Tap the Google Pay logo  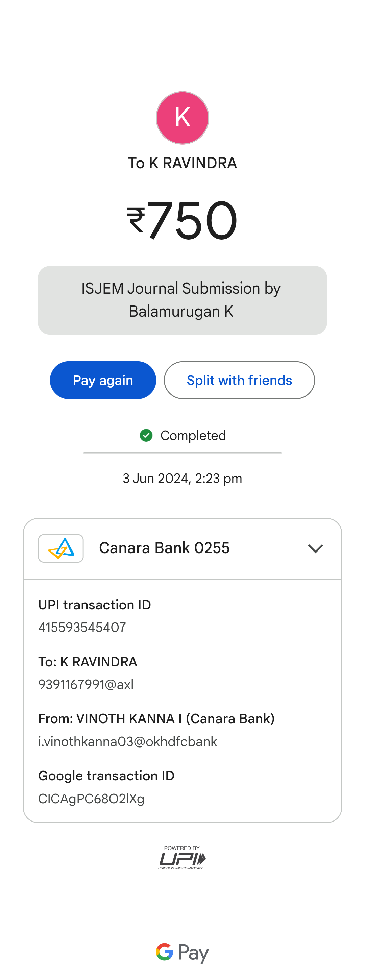tap(182, 952)
